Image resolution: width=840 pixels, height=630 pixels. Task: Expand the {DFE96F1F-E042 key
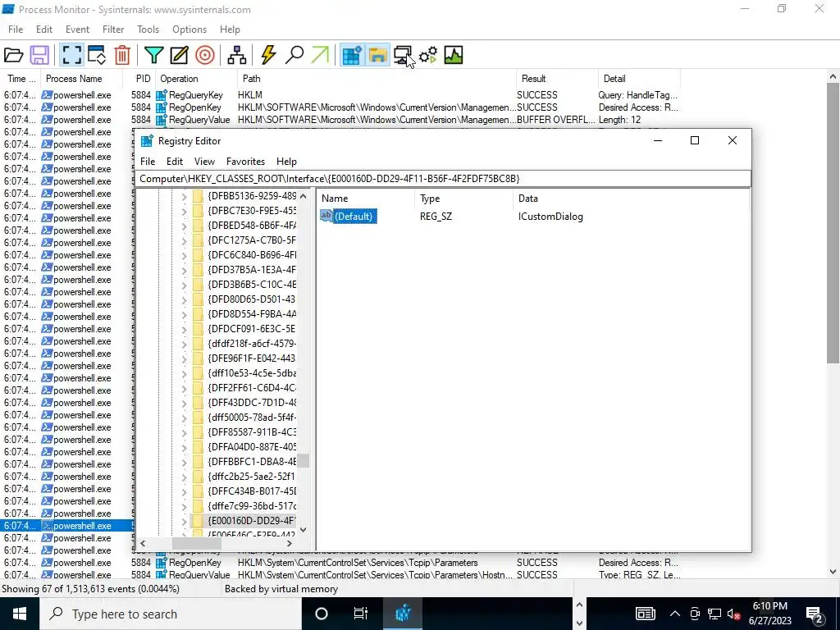tap(184, 358)
